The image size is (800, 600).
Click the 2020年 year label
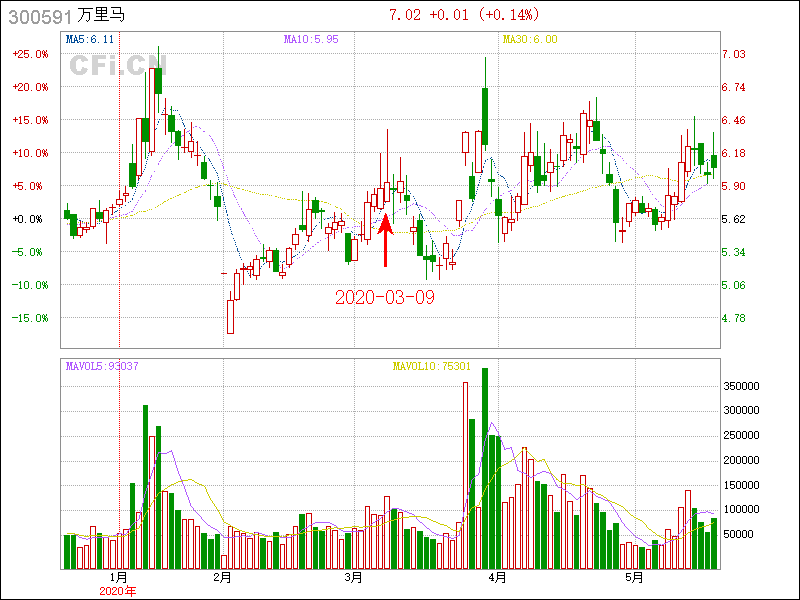pyautogui.click(x=117, y=591)
